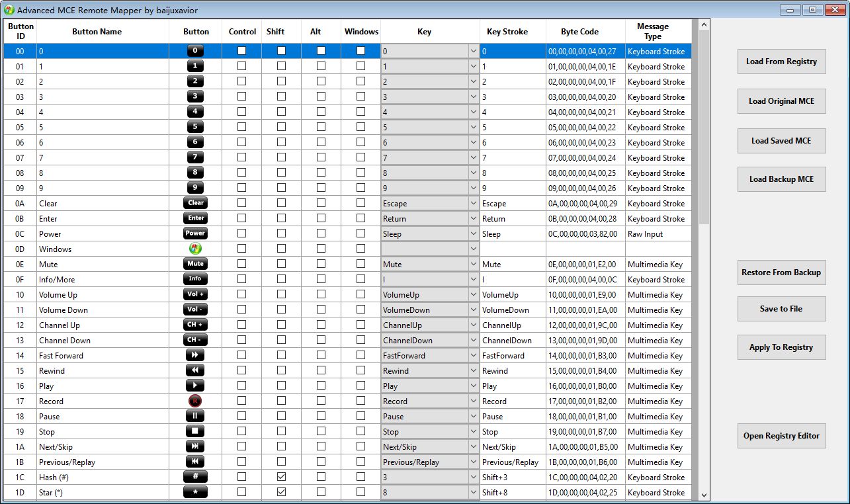Check Control for the Mute row

pos(241,264)
